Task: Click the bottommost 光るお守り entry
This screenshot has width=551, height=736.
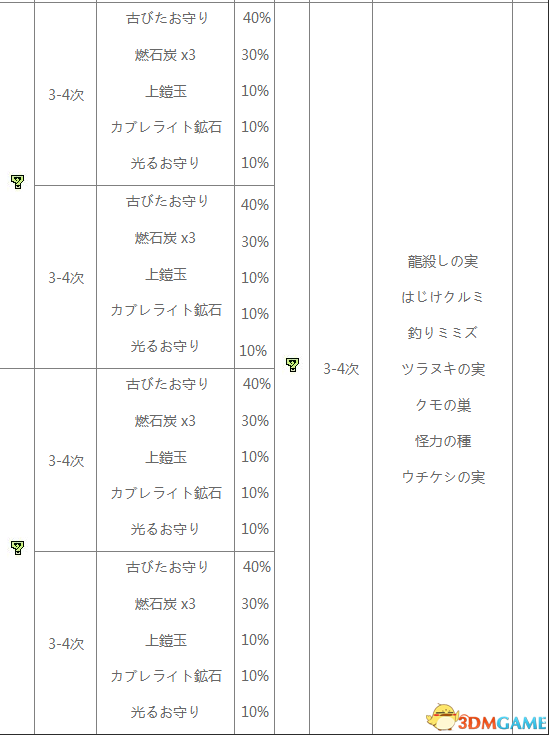Action: tap(165, 712)
